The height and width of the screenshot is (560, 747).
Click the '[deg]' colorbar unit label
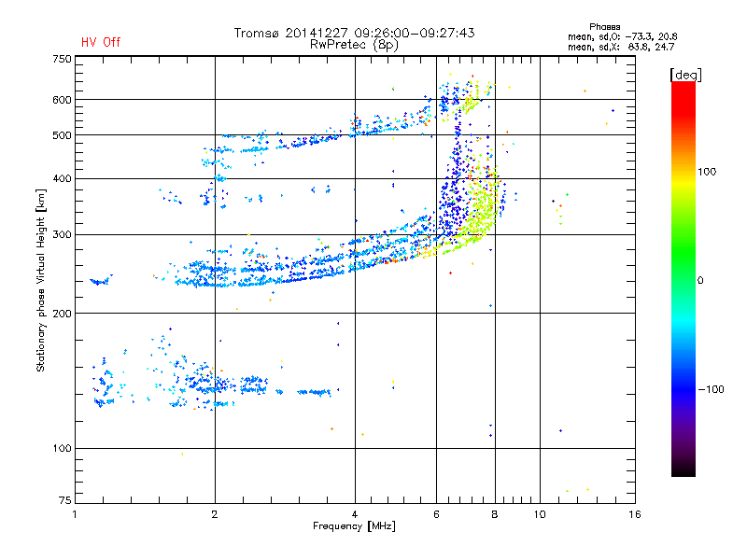point(685,76)
